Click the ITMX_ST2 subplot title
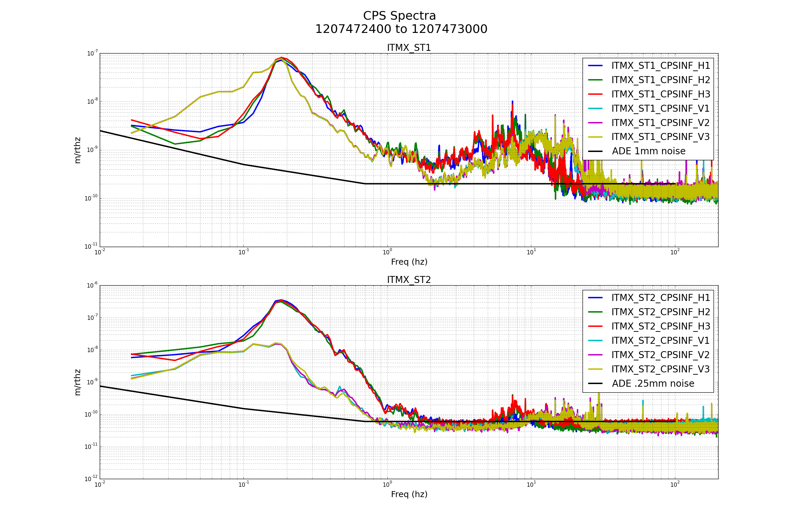Image resolution: width=798 pixels, height=532 pixels. click(x=409, y=280)
